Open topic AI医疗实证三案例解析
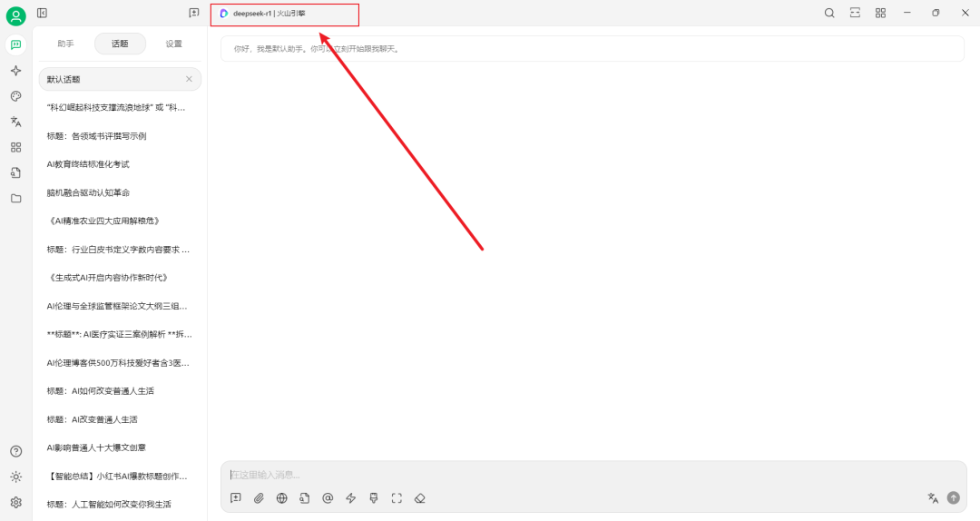Viewport: 980px width, 521px height. (x=120, y=335)
